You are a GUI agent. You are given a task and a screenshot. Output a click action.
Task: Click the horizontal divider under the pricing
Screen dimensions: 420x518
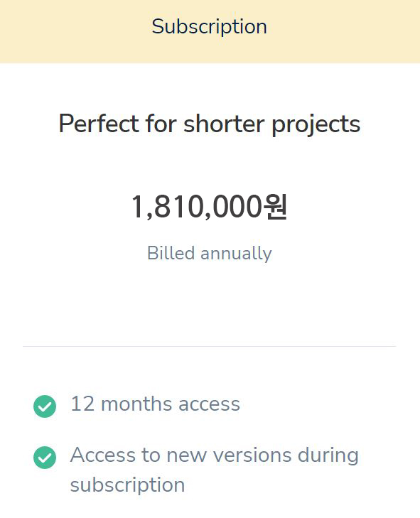point(210,346)
